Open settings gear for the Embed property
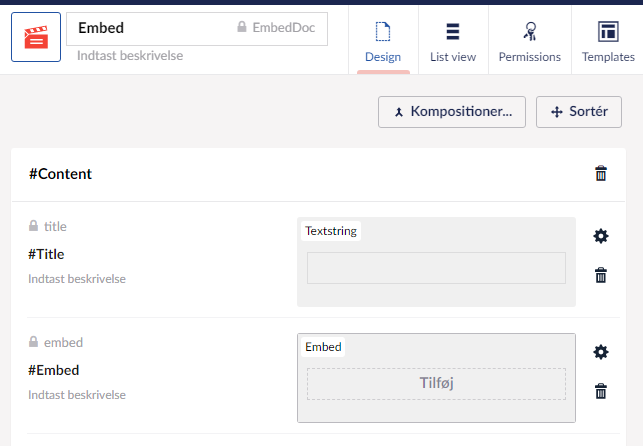The image size is (643, 446). (x=600, y=352)
